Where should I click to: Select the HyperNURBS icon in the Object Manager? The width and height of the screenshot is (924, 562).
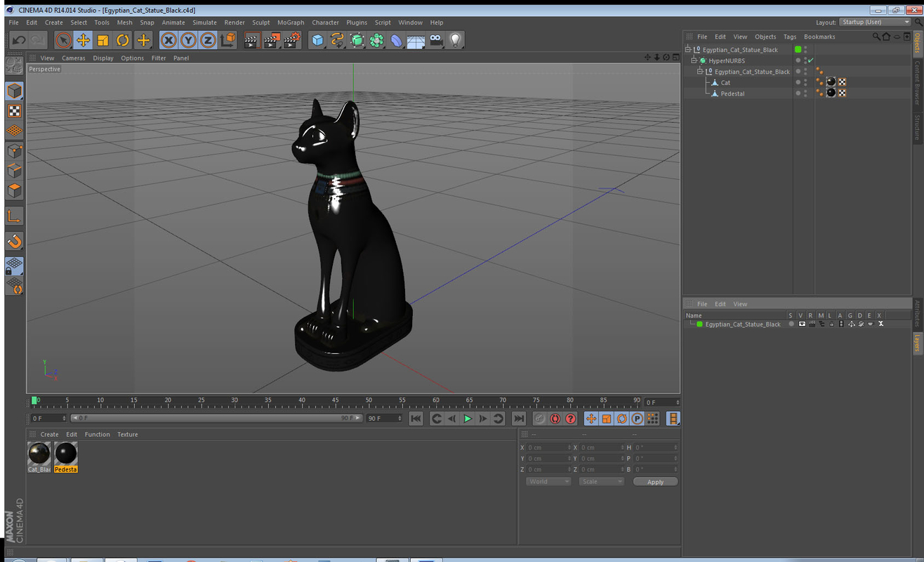click(702, 60)
